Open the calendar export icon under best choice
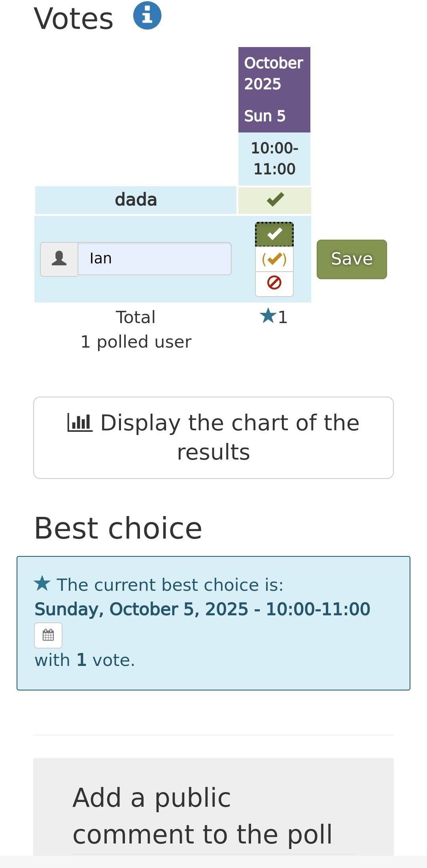This screenshot has width=427, height=868. 48,635
